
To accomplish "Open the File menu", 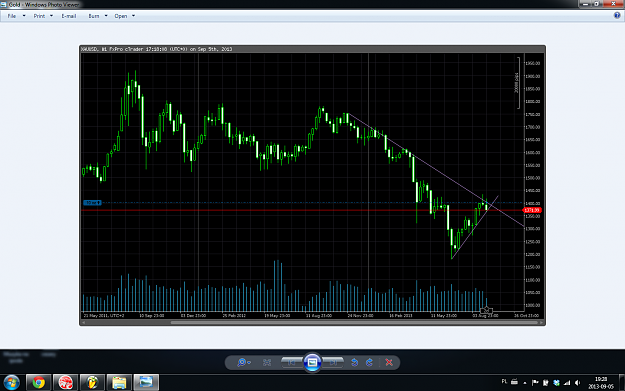I will tap(12, 16).
